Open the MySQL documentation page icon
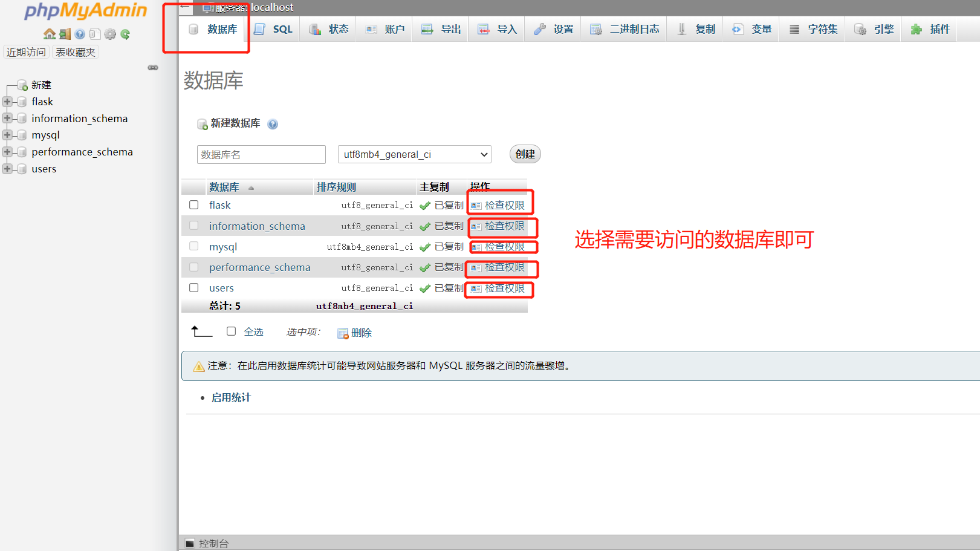980x551 pixels. coord(94,34)
